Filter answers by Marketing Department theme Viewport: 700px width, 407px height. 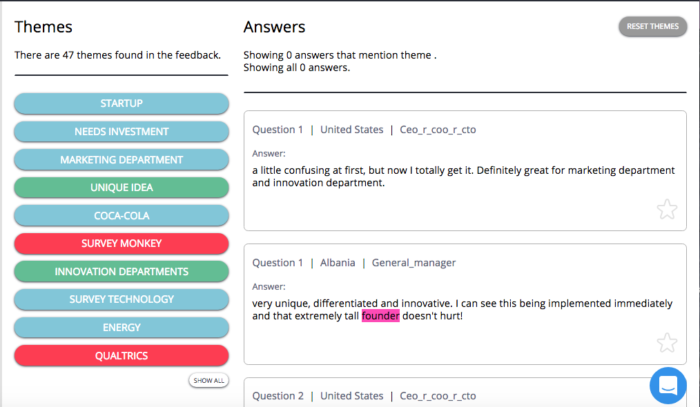121,160
